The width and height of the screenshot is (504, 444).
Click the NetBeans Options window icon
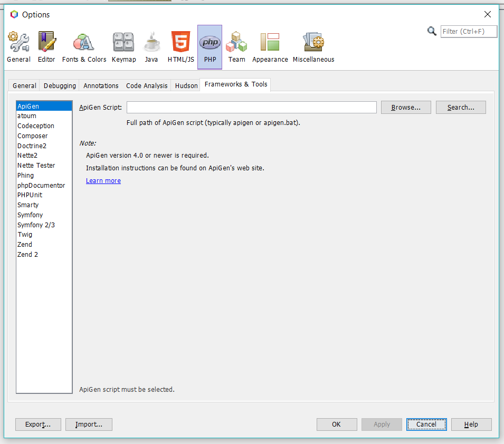coord(14,14)
